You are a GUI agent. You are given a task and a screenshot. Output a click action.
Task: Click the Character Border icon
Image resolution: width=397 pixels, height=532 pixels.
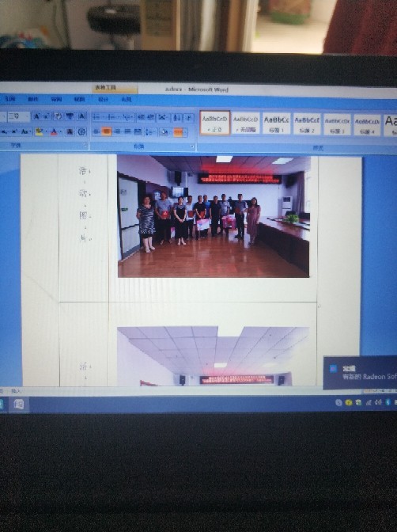81,116
